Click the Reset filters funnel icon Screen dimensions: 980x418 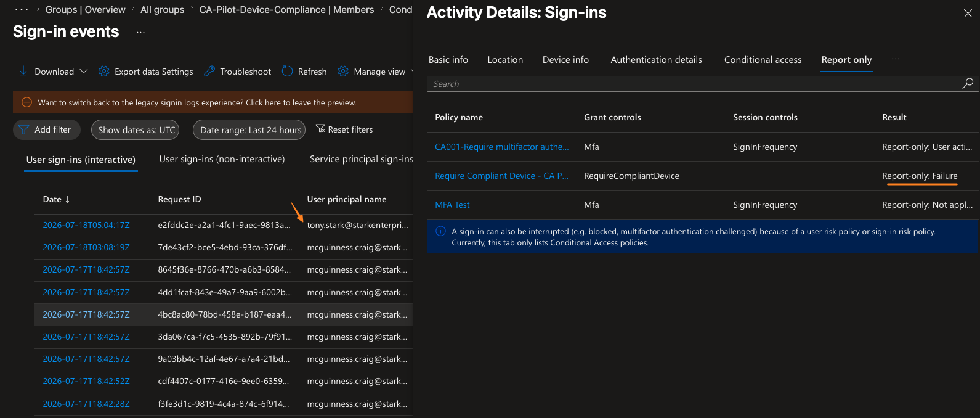coord(320,129)
